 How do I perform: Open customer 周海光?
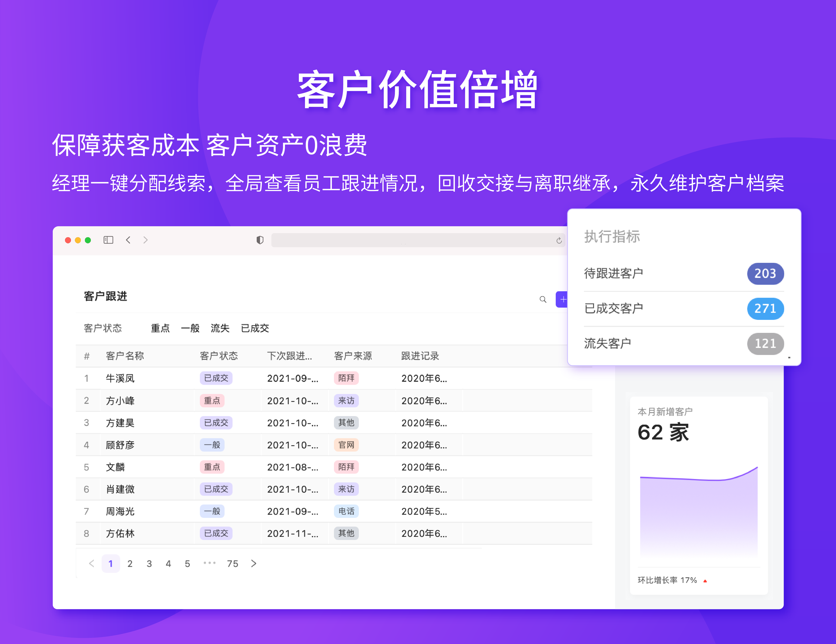pyautogui.click(x=120, y=511)
